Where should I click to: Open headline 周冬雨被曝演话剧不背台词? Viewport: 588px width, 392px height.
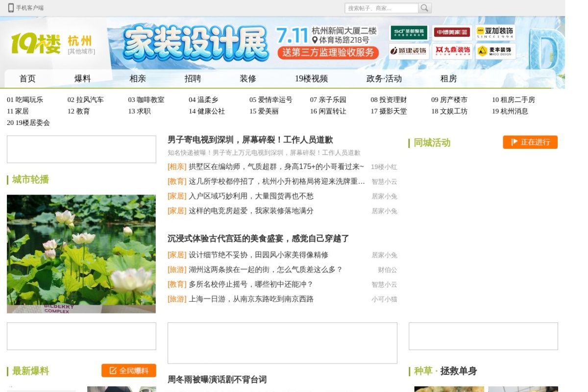(217, 380)
